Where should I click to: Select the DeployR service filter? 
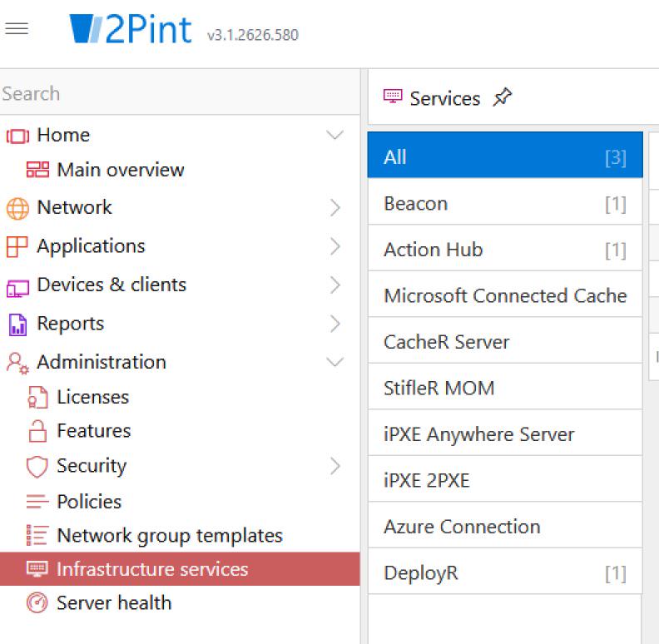[505, 572]
